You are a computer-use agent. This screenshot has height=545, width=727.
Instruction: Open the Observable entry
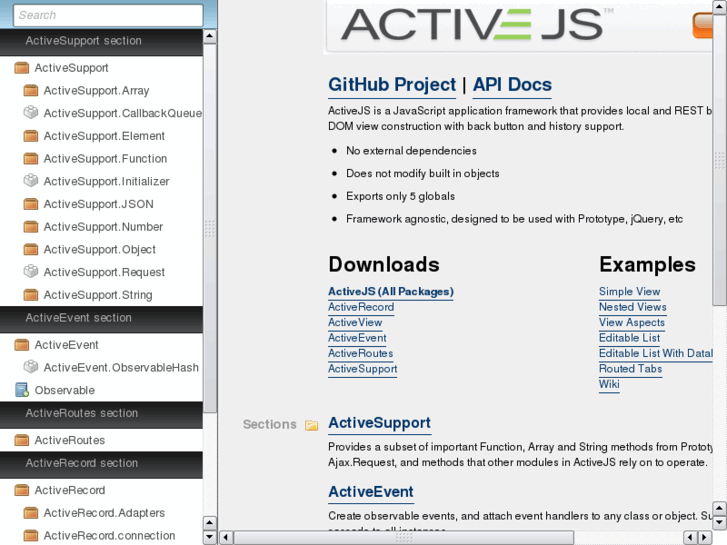(x=64, y=391)
